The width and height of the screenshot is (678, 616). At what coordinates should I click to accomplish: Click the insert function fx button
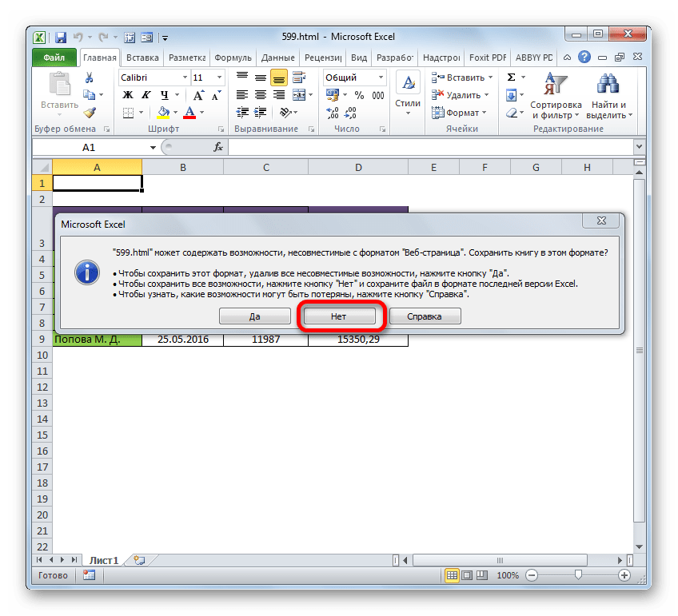pyautogui.click(x=218, y=148)
